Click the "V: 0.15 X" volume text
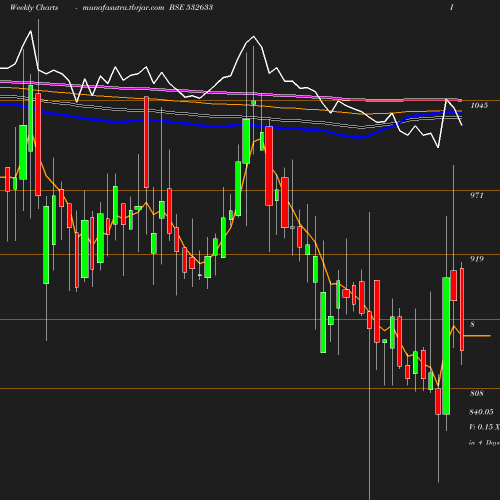The width and height of the screenshot is (500, 500). tap(484, 427)
